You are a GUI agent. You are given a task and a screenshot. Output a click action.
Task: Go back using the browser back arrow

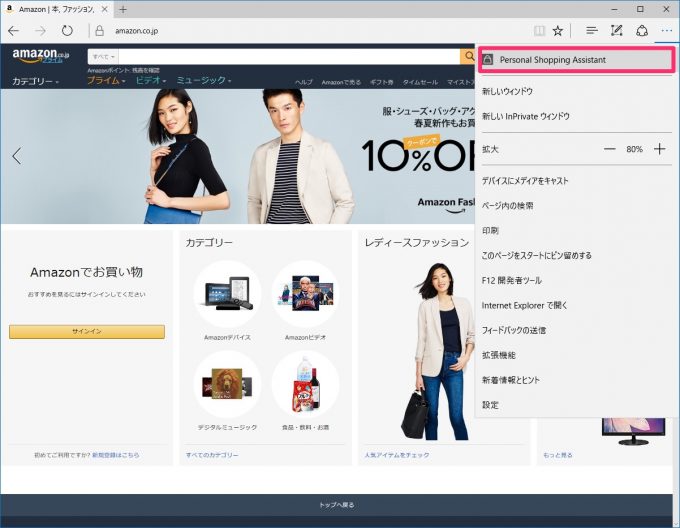14,31
